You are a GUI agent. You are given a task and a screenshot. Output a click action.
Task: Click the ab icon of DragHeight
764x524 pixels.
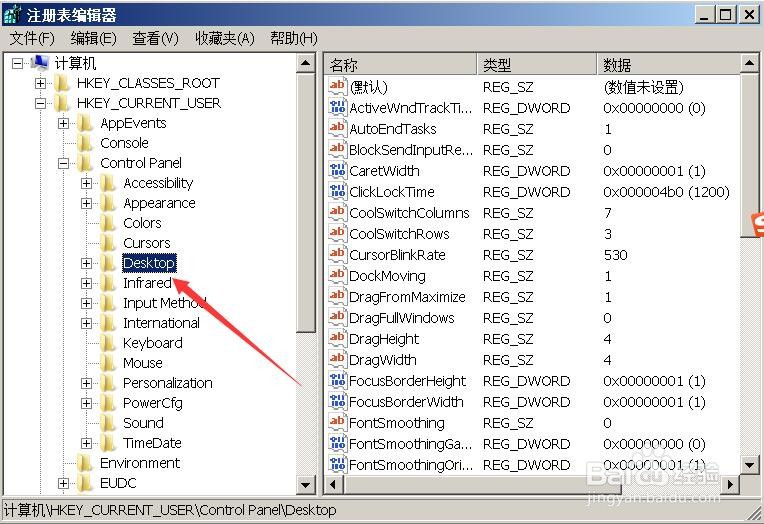(x=337, y=339)
